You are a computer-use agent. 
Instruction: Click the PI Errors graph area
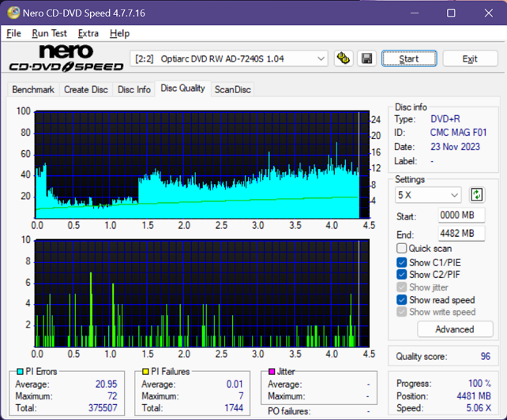tap(202, 165)
